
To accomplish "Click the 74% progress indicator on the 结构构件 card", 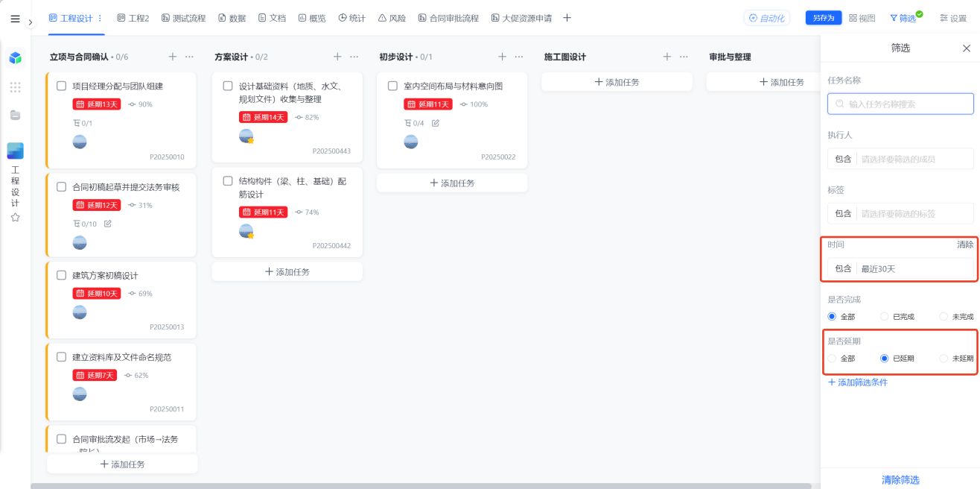I will [x=307, y=212].
